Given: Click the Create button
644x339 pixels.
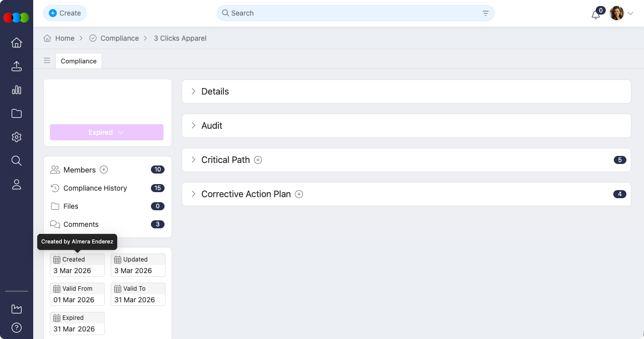Looking at the screenshot, I should [x=65, y=13].
